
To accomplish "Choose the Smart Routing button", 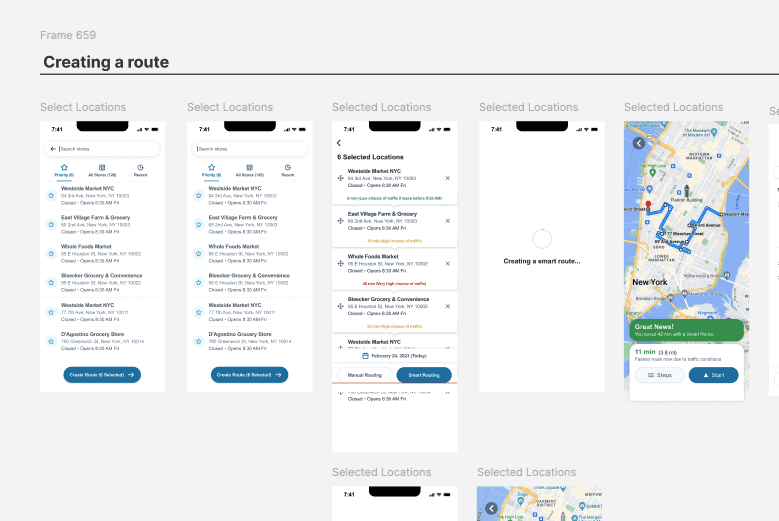I will click(x=424, y=375).
